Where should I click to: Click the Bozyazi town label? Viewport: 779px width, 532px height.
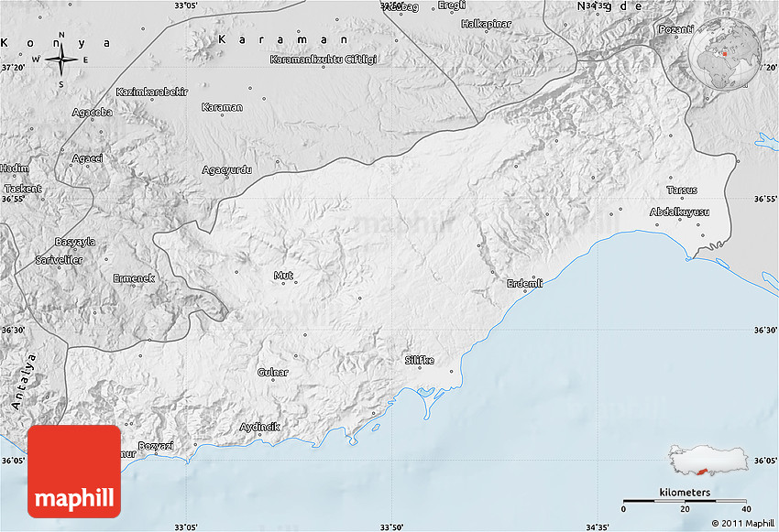pos(155,446)
